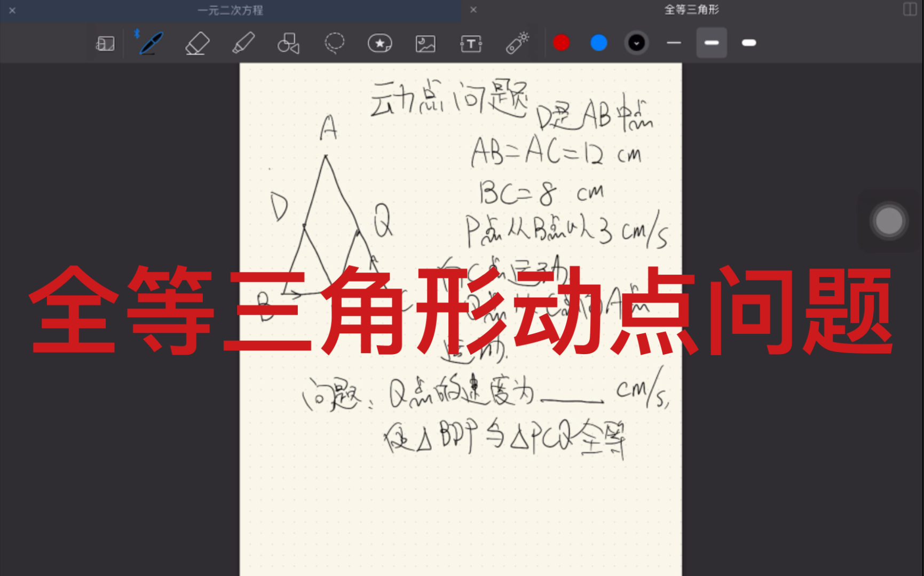Select the Text tool
Screen dimensions: 924x576
coord(471,43)
